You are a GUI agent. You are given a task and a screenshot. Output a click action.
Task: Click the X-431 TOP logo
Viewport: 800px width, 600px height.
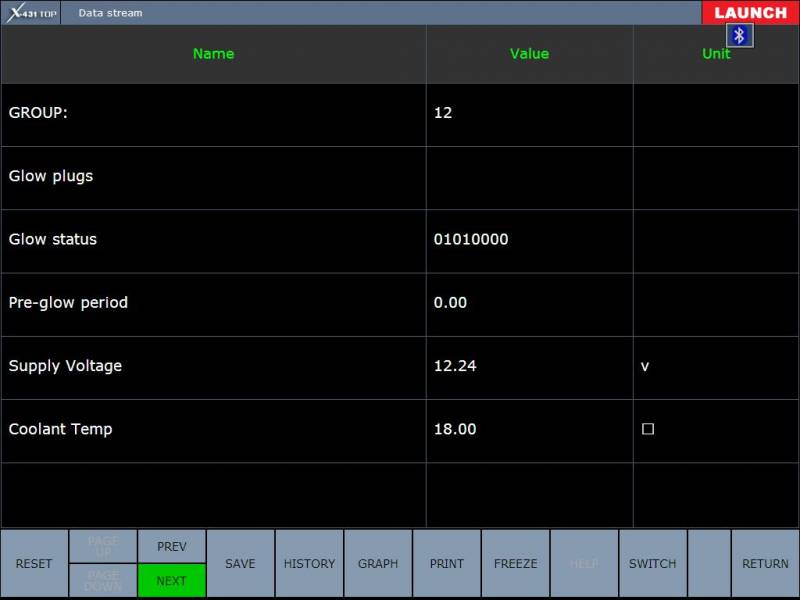[x=31, y=13]
